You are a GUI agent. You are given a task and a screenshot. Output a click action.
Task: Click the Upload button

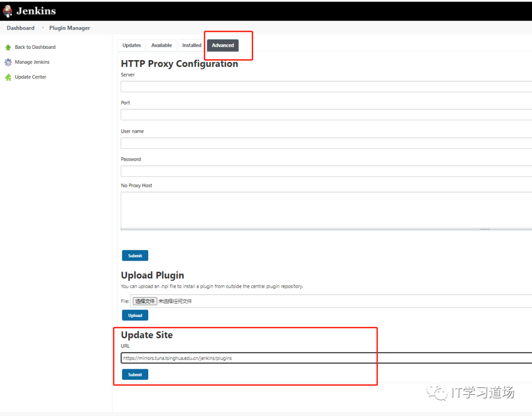coord(135,315)
